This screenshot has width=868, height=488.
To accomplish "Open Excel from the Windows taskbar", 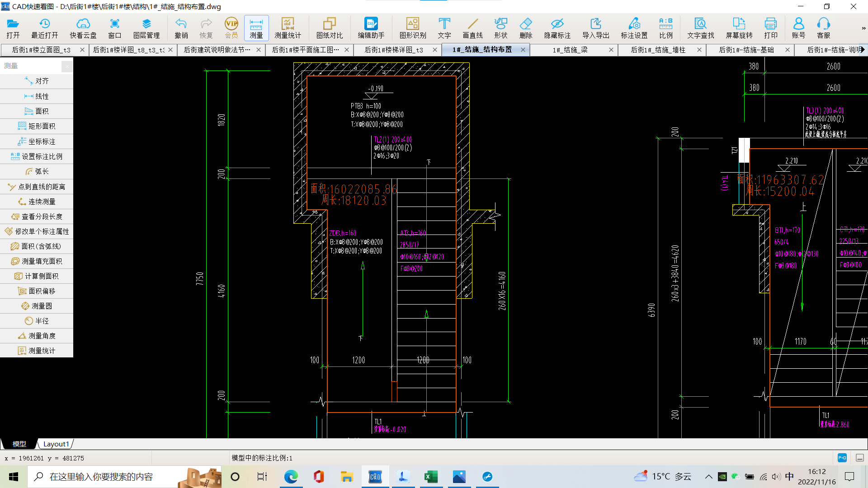I will (x=431, y=477).
